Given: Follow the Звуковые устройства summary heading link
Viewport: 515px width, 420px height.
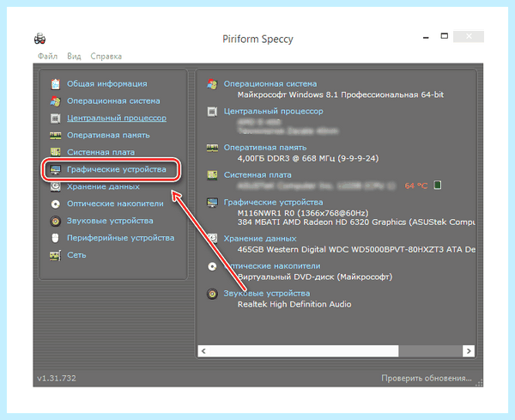Looking at the screenshot, I should [267, 293].
